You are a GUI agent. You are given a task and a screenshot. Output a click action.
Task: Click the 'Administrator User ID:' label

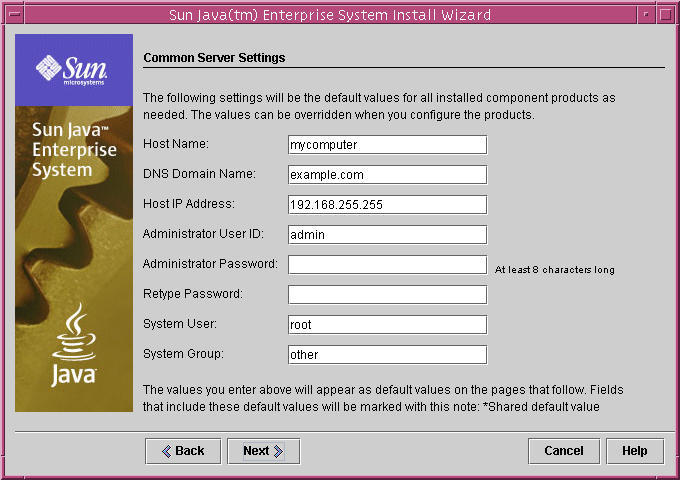(203, 234)
